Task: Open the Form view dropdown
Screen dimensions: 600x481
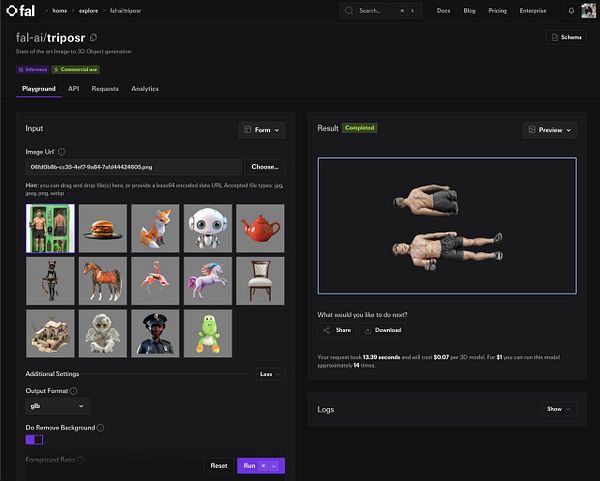Action: pos(262,130)
